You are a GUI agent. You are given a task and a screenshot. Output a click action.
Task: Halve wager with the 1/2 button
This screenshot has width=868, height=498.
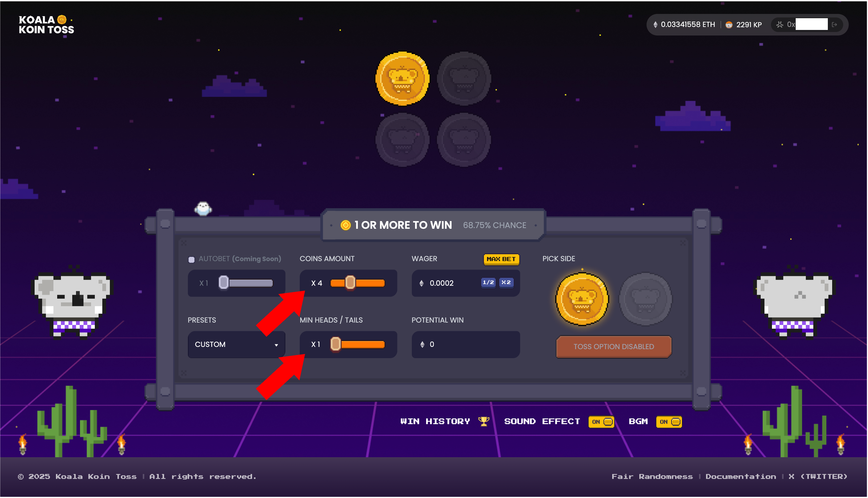click(x=488, y=282)
